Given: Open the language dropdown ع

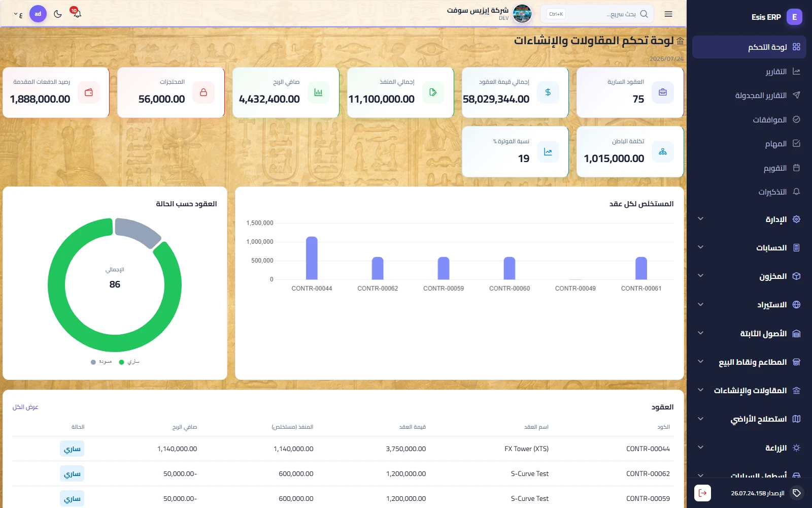Looking at the screenshot, I should pyautogui.click(x=18, y=14).
